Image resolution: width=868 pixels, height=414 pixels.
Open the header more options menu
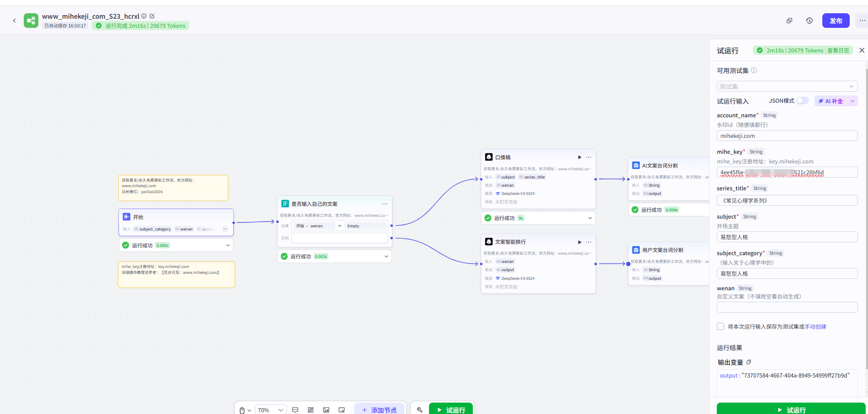(x=862, y=21)
